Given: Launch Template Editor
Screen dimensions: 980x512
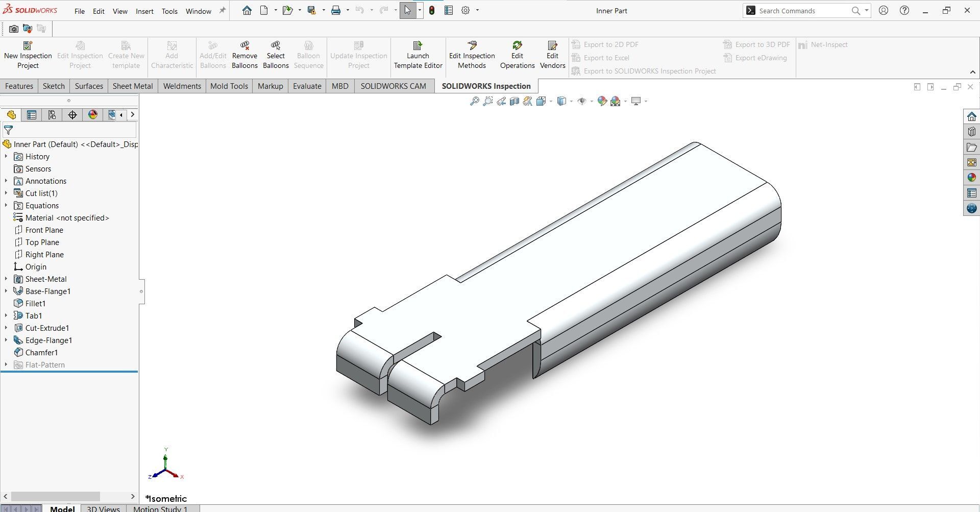Looking at the screenshot, I should pos(418,55).
